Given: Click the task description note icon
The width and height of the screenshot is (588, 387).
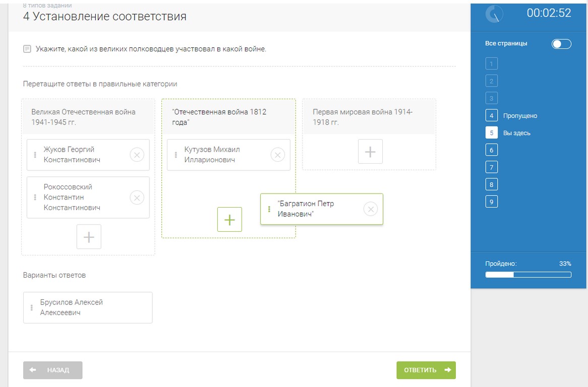Looking at the screenshot, I should tap(27, 49).
